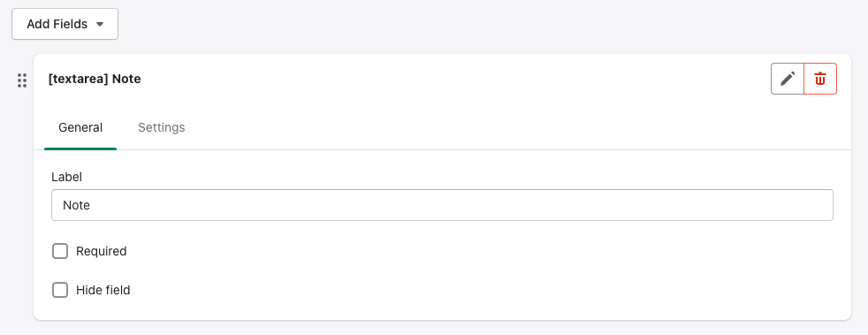This screenshot has height=335, width=868.
Task: Click the Add Fields button text
Action: pyautogui.click(x=57, y=25)
